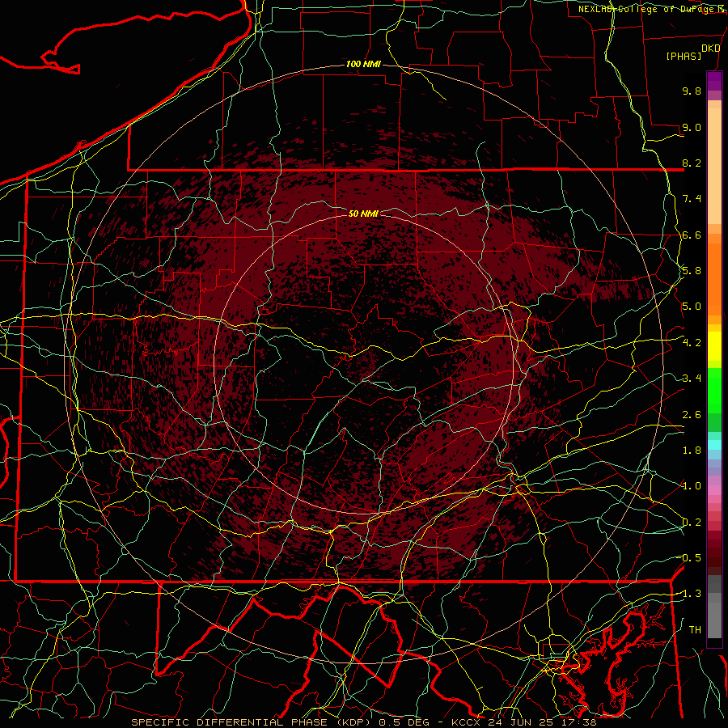Click the purple top segment of the color bar
This screenshot has height=728, width=728.
tap(714, 81)
